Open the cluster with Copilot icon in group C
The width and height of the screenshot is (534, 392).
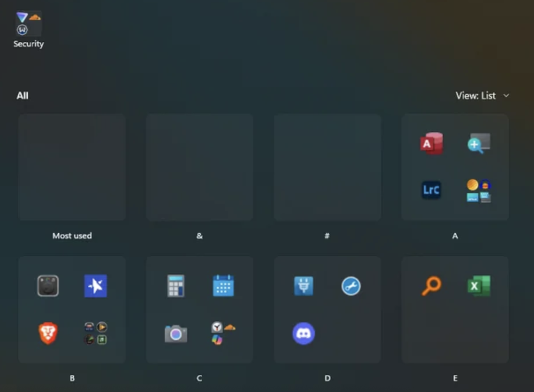pyautogui.click(x=224, y=333)
